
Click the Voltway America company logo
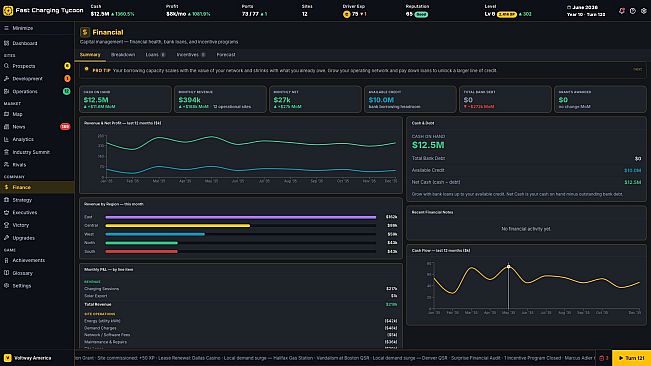[x=7, y=358]
